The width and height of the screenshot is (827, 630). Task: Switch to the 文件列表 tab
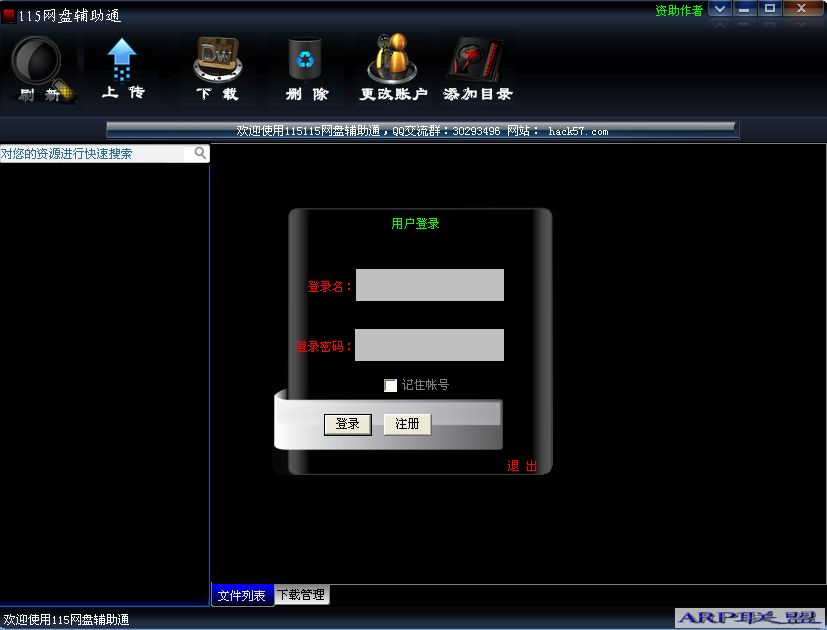tap(242, 594)
